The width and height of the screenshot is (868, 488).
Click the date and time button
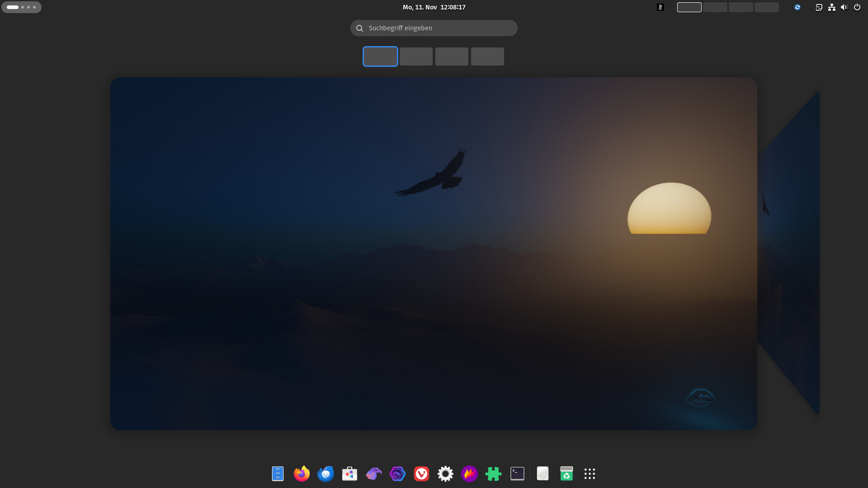(x=434, y=7)
